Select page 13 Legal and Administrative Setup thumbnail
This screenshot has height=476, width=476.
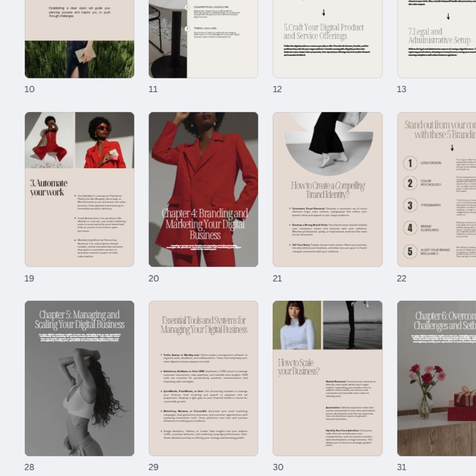point(437,39)
